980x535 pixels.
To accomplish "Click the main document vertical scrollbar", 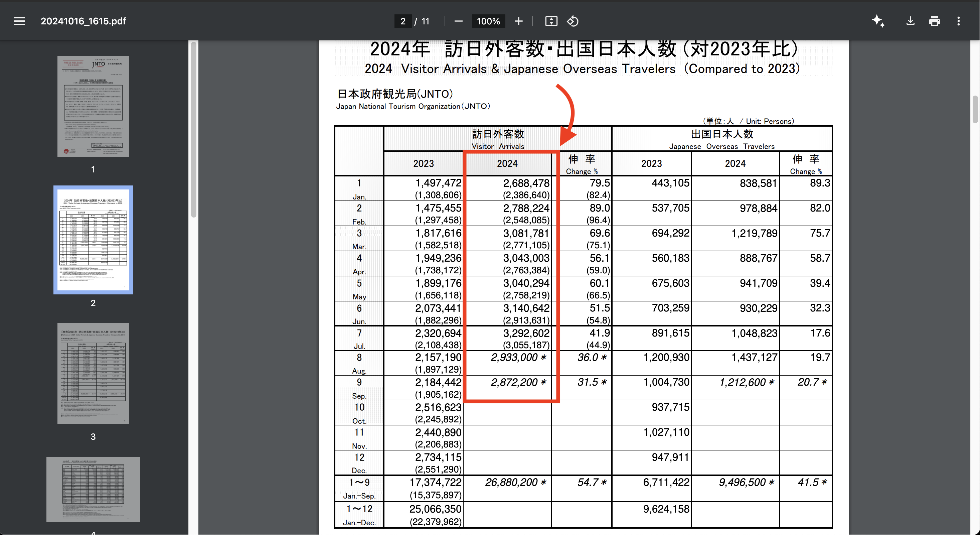I will pyautogui.click(x=975, y=110).
